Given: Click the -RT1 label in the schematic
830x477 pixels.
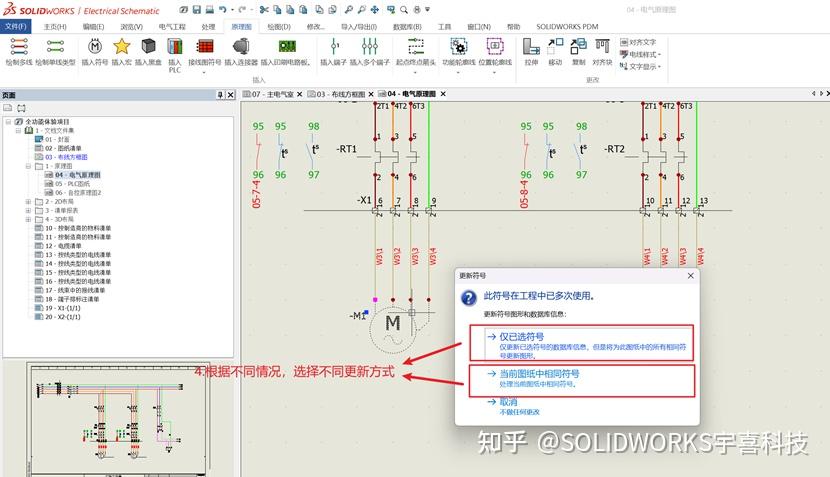Looking at the screenshot, I should click(x=347, y=149).
